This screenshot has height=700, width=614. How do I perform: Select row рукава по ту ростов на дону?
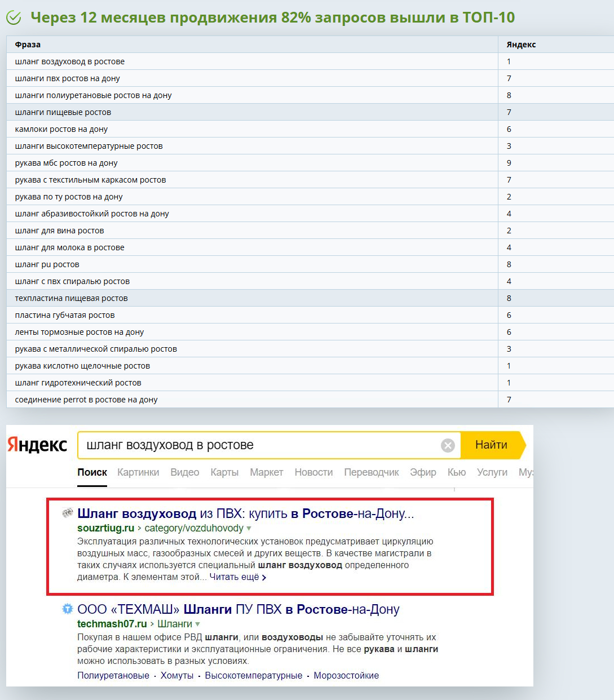[x=310, y=197]
